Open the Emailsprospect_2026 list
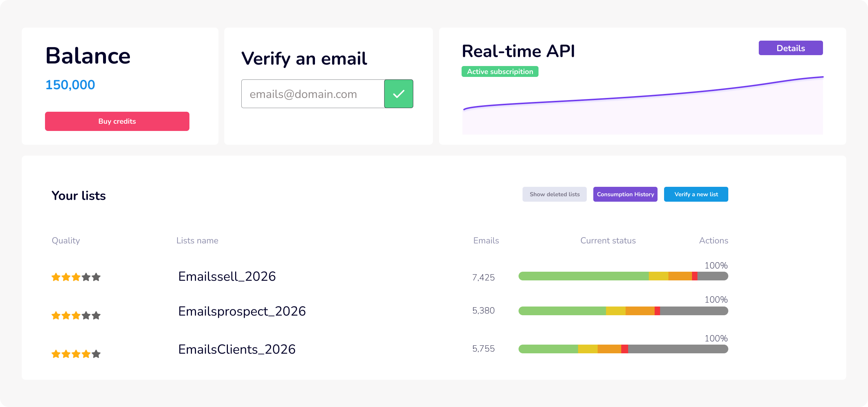868x407 pixels. [242, 311]
